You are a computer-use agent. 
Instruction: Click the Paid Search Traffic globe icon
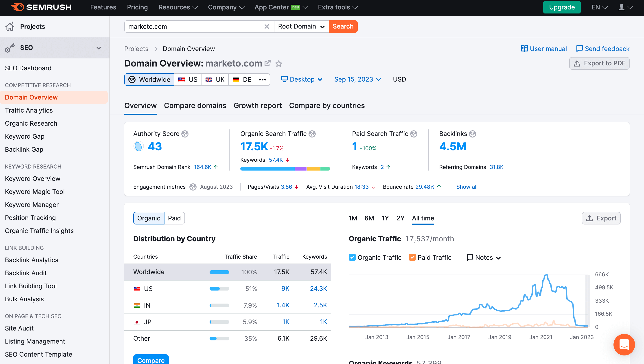tap(414, 134)
